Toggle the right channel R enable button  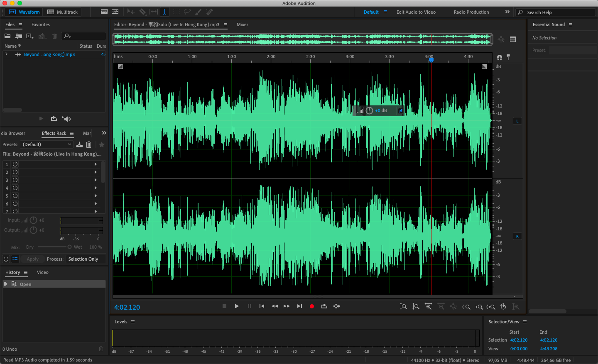517,237
